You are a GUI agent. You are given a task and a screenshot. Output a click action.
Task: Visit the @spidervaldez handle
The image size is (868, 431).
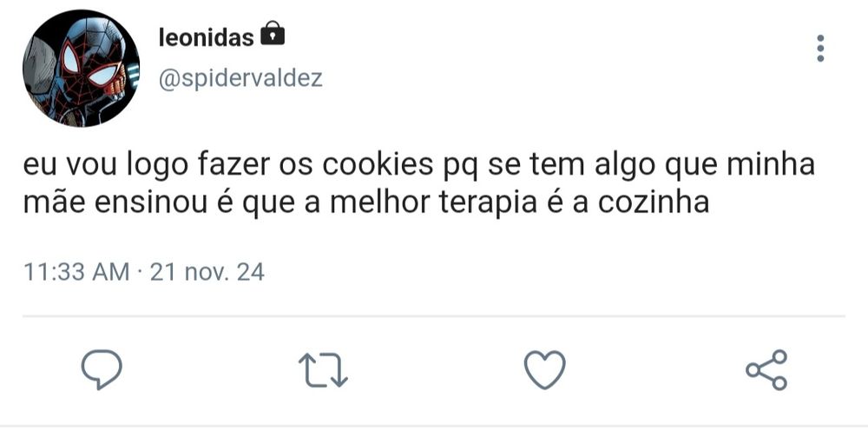[240, 79]
